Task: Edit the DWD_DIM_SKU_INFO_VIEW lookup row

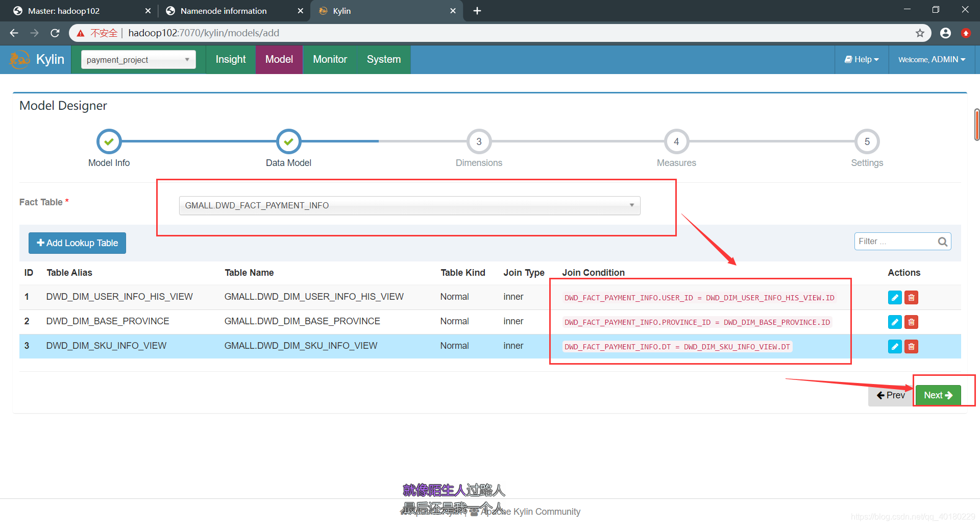Action: [895, 346]
